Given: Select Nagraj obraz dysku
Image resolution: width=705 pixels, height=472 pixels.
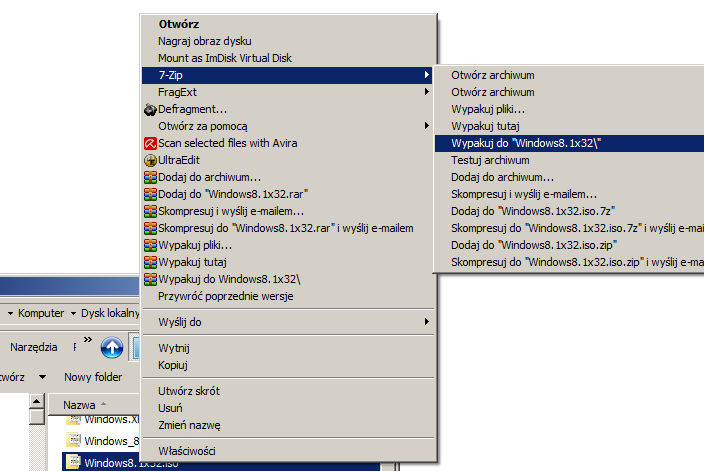Looking at the screenshot, I should (x=288, y=41).
